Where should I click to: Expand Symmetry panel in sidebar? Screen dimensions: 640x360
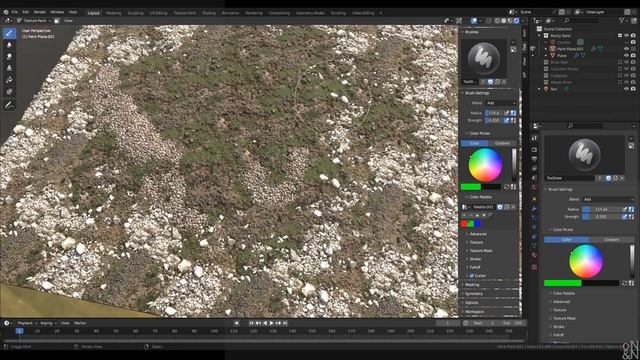pyautogui.click(x=473, y=294)
